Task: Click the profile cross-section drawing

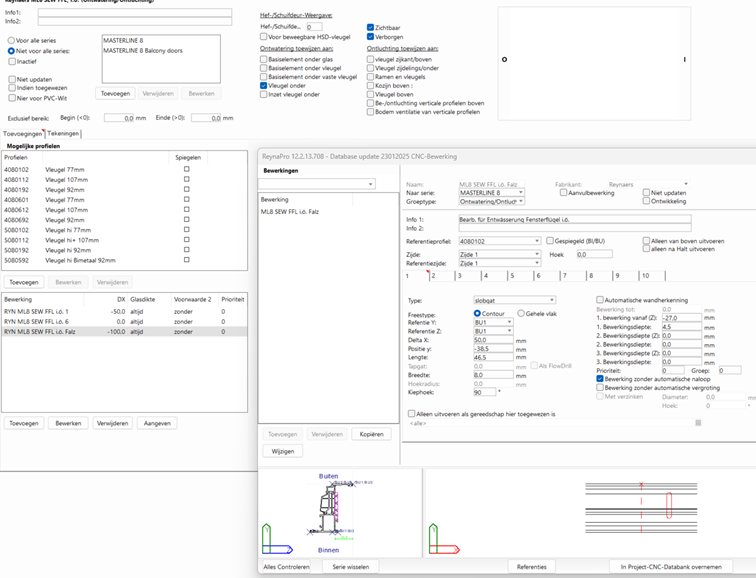Action: [x=330, y=510]
